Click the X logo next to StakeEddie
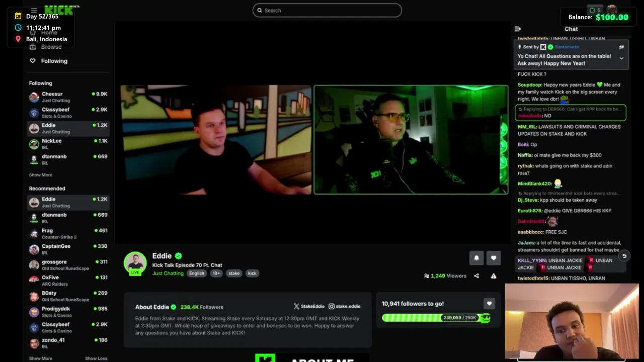The image size is (644, 362). click(296, 306)
